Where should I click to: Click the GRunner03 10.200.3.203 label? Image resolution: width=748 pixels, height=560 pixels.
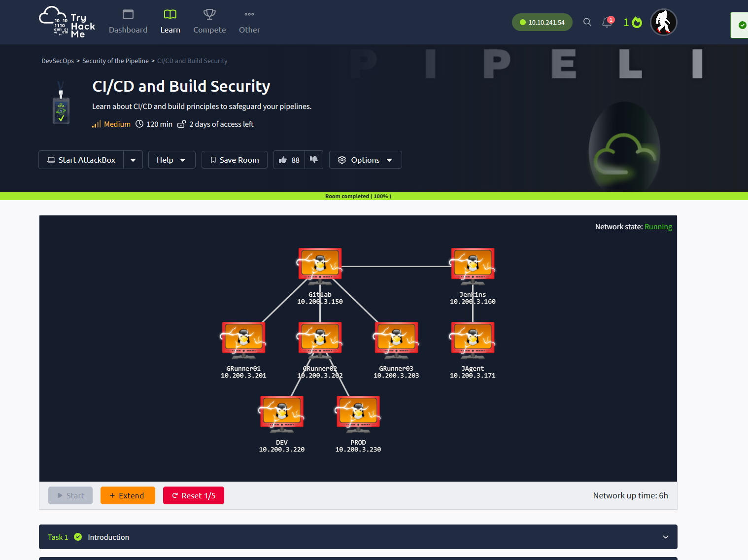[x=396, y=372]
